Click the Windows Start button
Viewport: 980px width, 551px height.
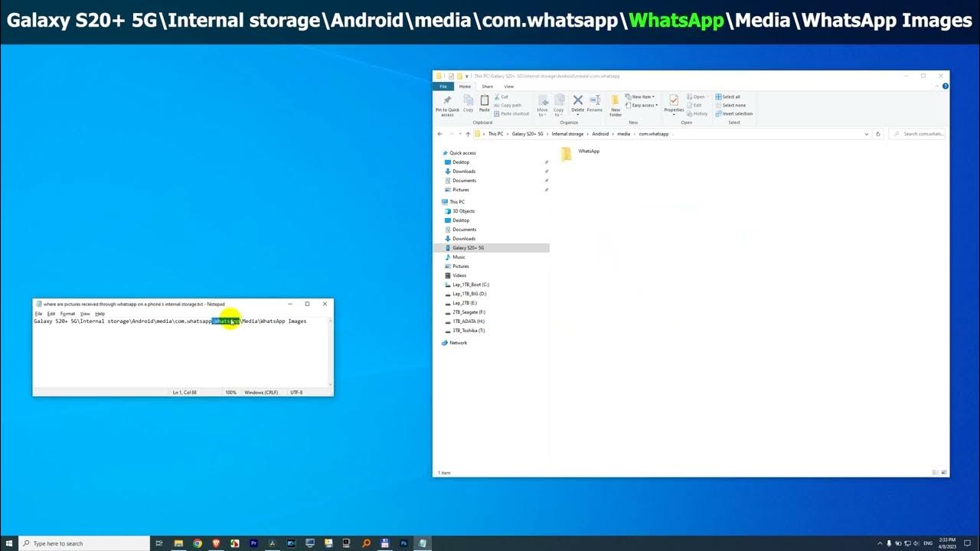coord(8,543)
